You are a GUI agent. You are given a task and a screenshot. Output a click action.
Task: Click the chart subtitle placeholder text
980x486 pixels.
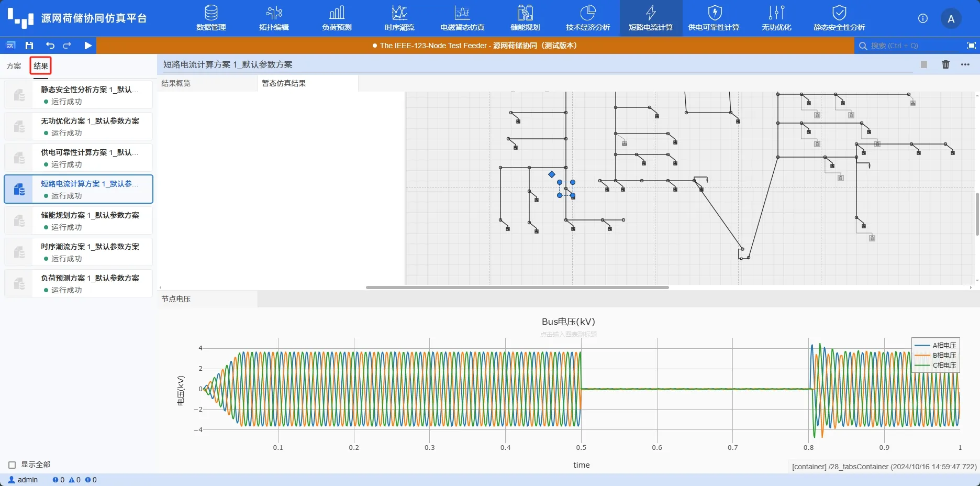tap(569, 334)
